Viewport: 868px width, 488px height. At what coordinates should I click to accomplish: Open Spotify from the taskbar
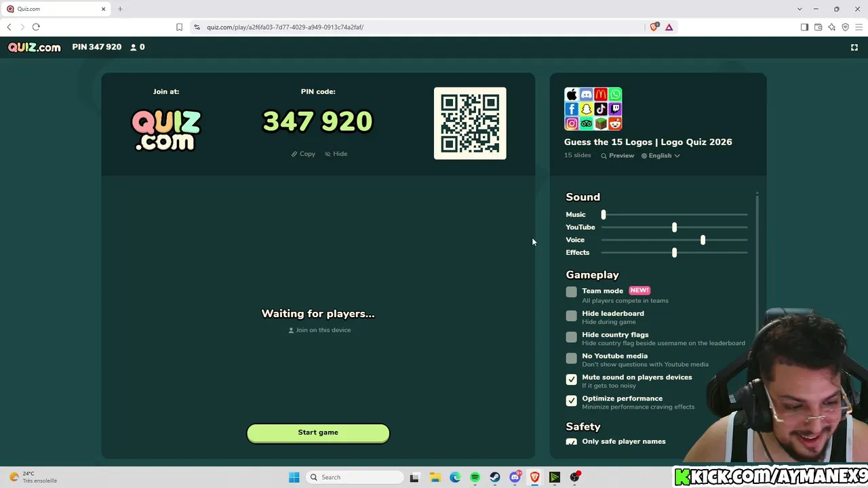pyautogui.click(x=475, y=477)
